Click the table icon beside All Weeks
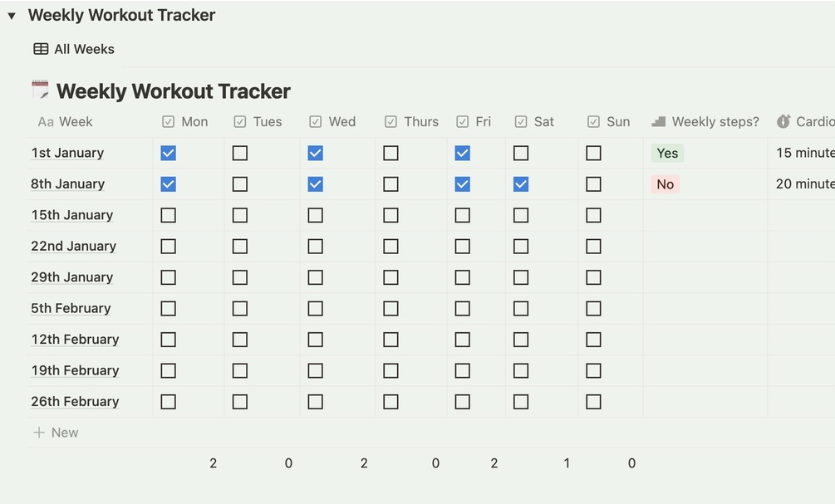Screen dimensions: 835x504 point(41,49)
